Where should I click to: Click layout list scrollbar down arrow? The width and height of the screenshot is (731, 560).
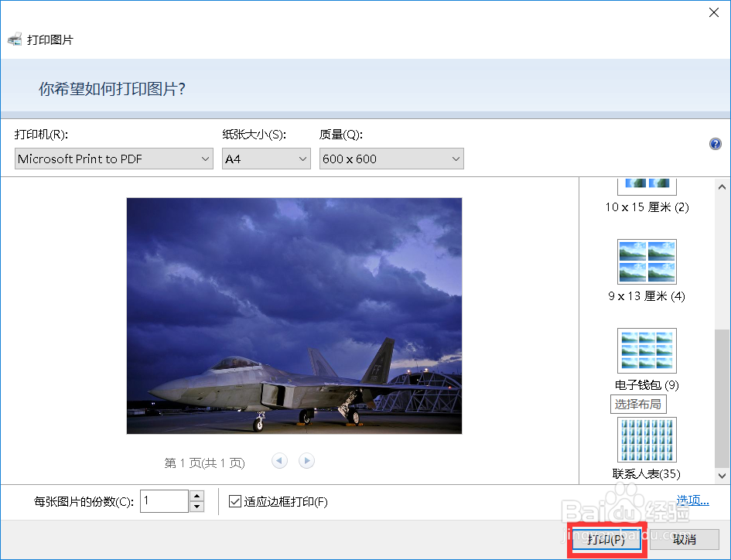[722, 476]
